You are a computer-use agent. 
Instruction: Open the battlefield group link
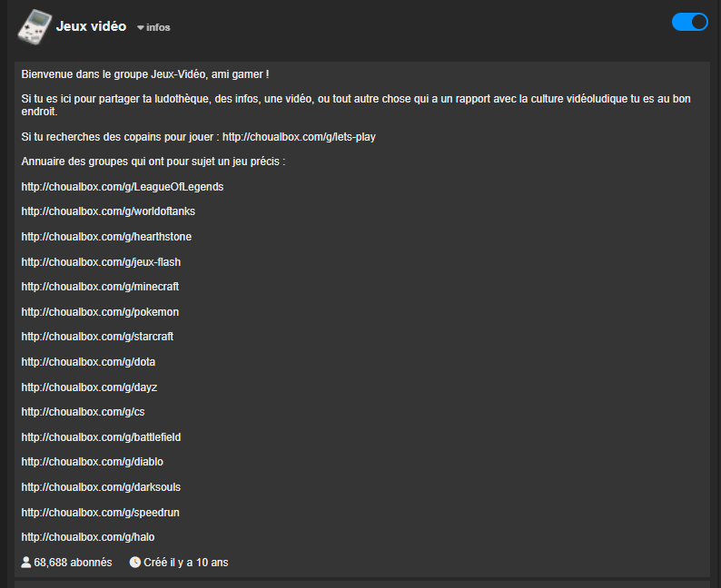101,437
